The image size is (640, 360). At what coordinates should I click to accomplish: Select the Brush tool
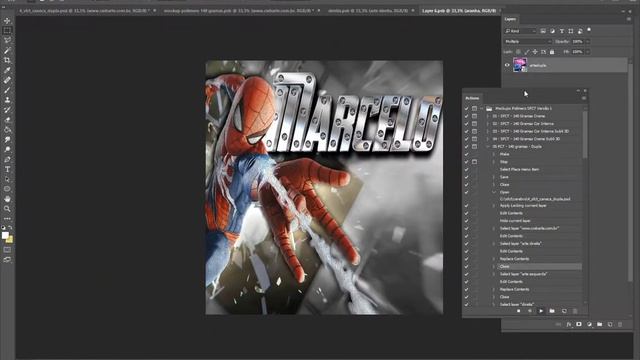click(7, 90)
